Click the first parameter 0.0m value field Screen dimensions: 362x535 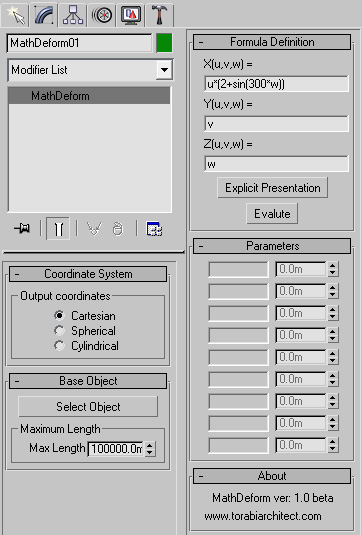(301, 270)
